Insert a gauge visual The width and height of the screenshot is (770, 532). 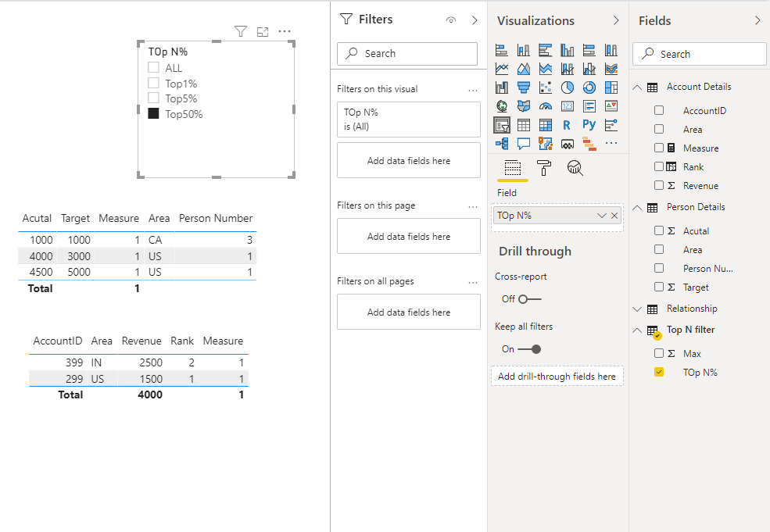point(546,106)
